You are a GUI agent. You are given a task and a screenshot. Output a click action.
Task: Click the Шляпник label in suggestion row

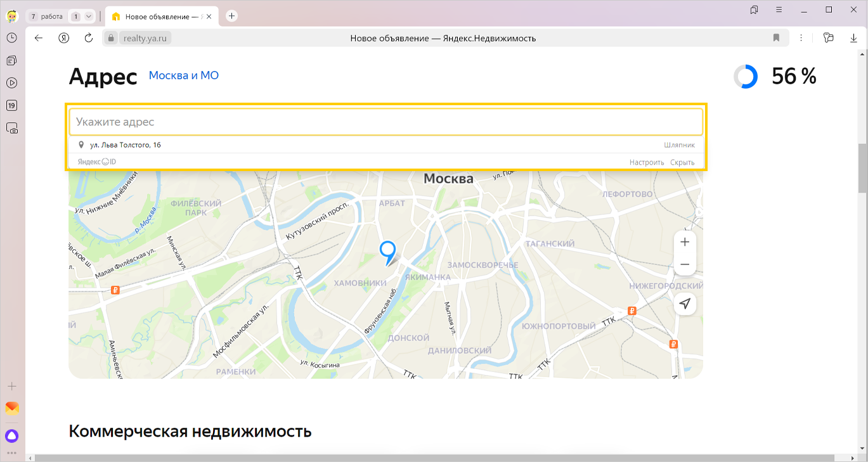coord(680,145)
